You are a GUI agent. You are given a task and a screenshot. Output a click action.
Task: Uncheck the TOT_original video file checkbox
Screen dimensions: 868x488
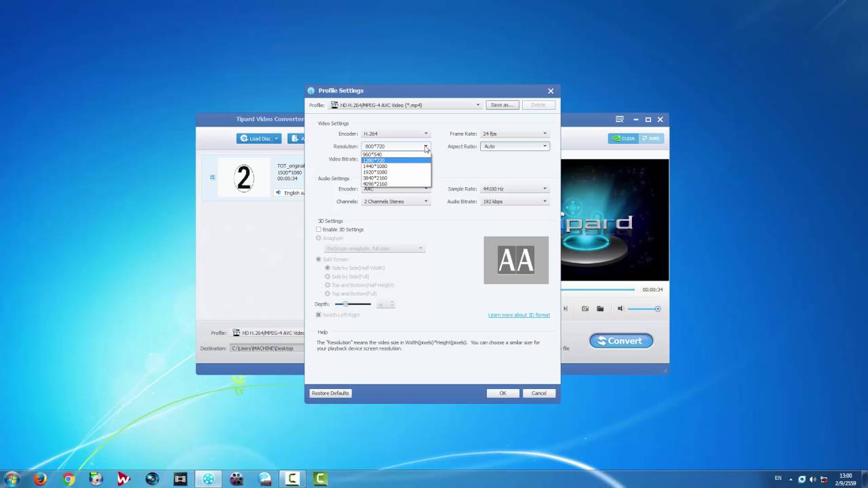coord(212,178)
